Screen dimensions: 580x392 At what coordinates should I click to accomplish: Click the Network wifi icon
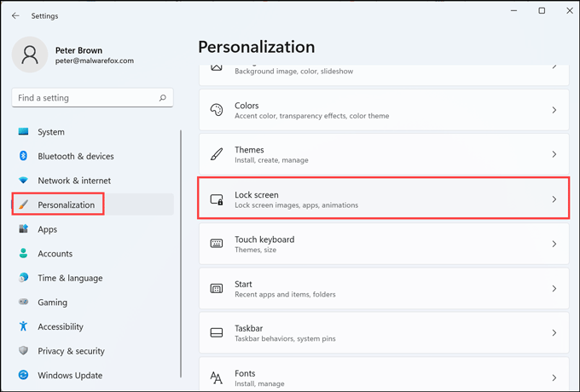[23, 181]
